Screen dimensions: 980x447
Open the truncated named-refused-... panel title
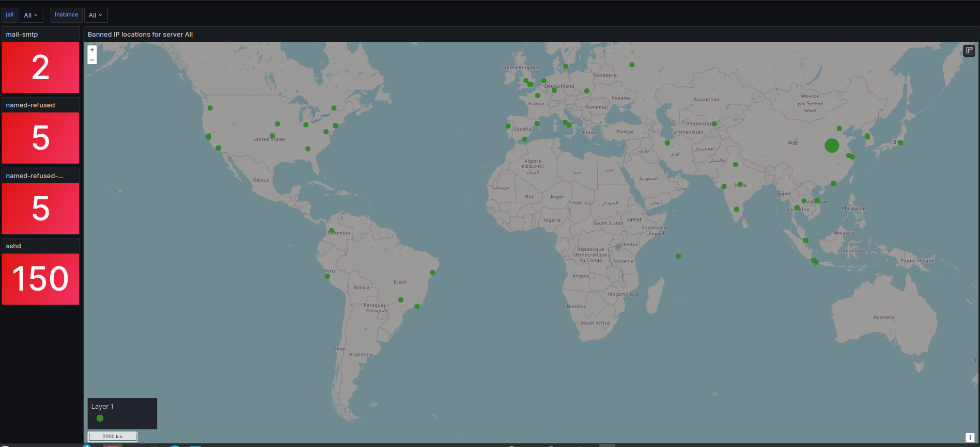(x=35, y=176)
